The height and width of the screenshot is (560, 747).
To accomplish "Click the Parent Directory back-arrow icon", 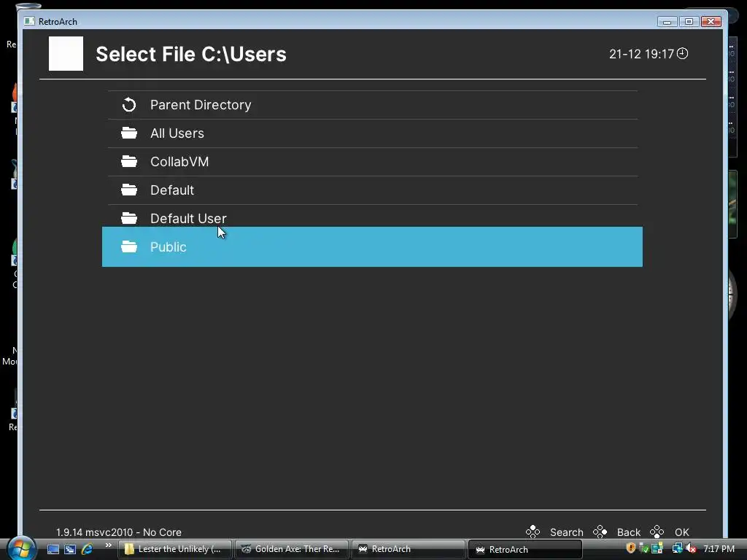I will click(x=128, y=105).
